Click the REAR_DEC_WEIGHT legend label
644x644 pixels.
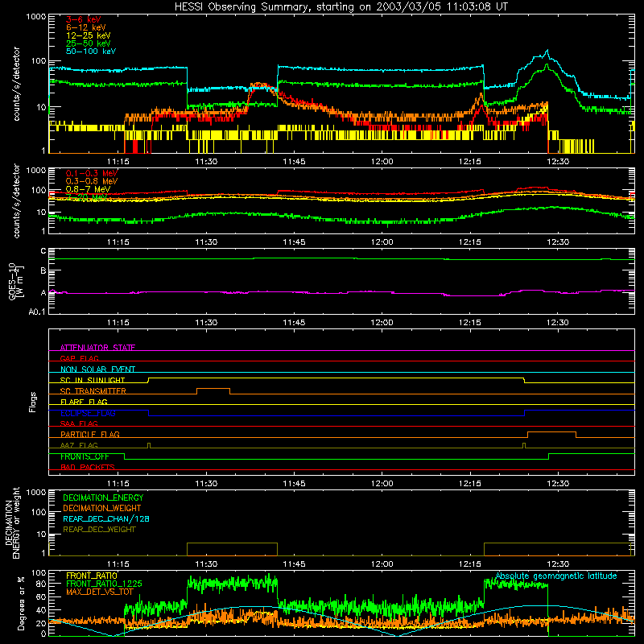point(99,530)
